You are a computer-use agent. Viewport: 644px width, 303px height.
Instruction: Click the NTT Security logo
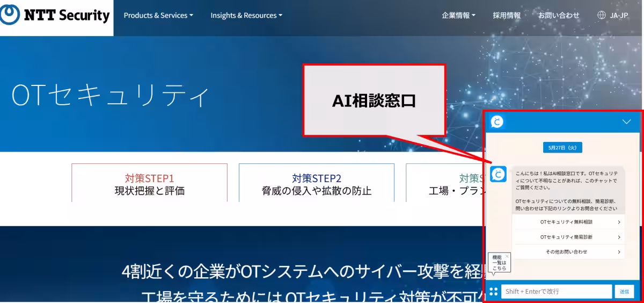click(56, 16)
